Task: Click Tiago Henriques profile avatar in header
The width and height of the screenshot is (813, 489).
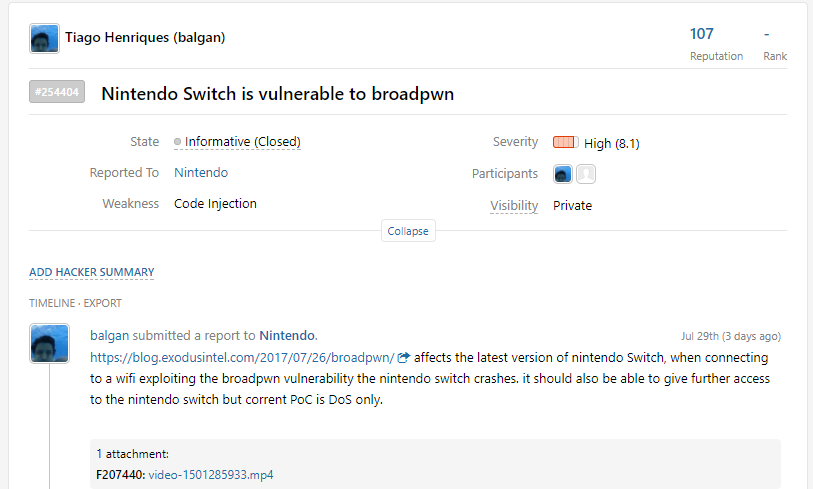Action: [x=44, y=39]
